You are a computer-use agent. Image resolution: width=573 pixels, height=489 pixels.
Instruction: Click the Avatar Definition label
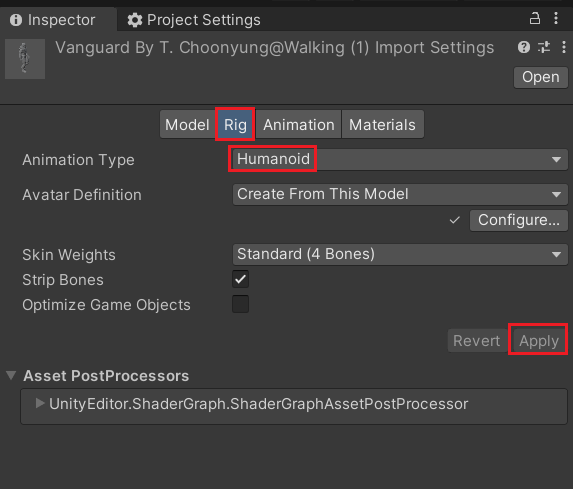(x=82, y=195)
